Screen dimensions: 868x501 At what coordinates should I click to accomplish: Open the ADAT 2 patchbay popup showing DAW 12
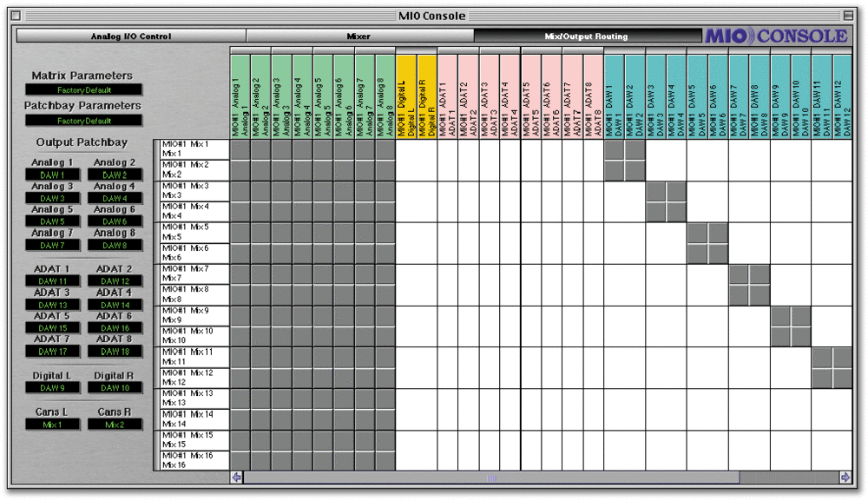pos(115,281)
